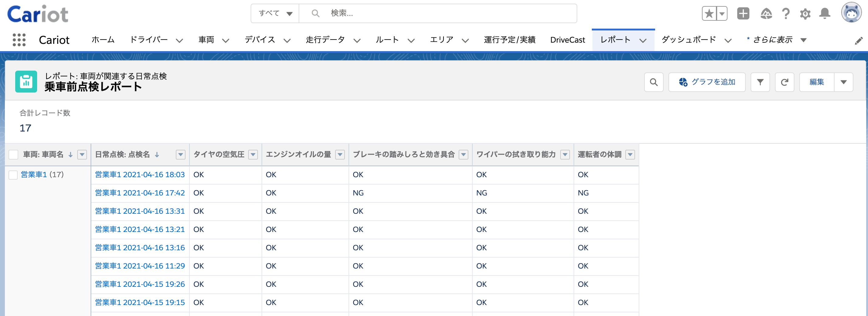Open the DriveCast tab
The width and height of the screenshot is (868, 316).
(568, 40)
